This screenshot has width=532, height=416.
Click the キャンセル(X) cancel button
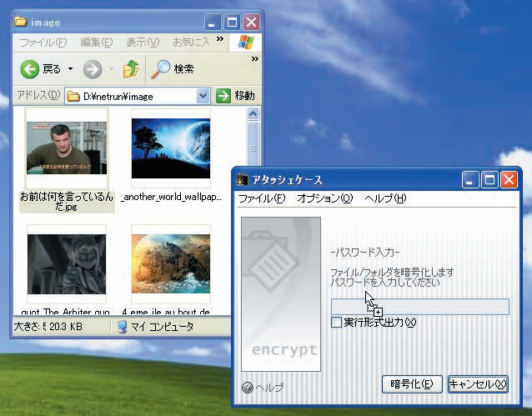(x=478, y=384)
